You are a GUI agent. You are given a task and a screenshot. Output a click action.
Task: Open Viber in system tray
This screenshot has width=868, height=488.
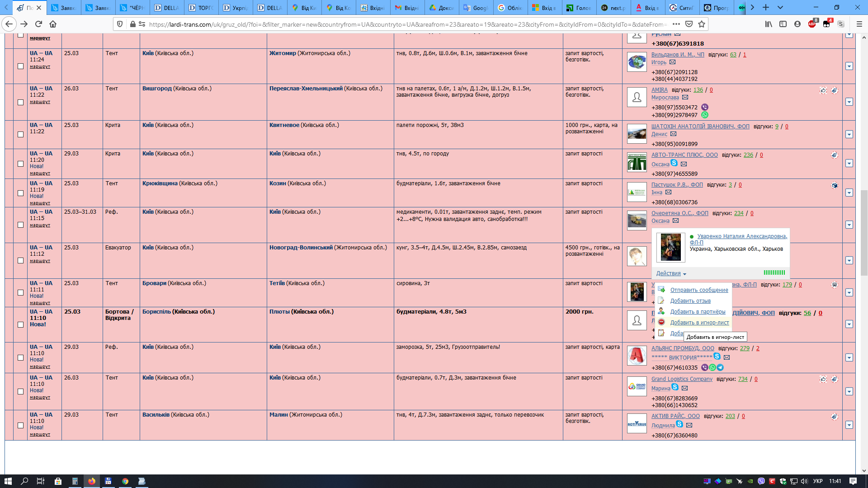pyautogui.click(x=761, y=481)
